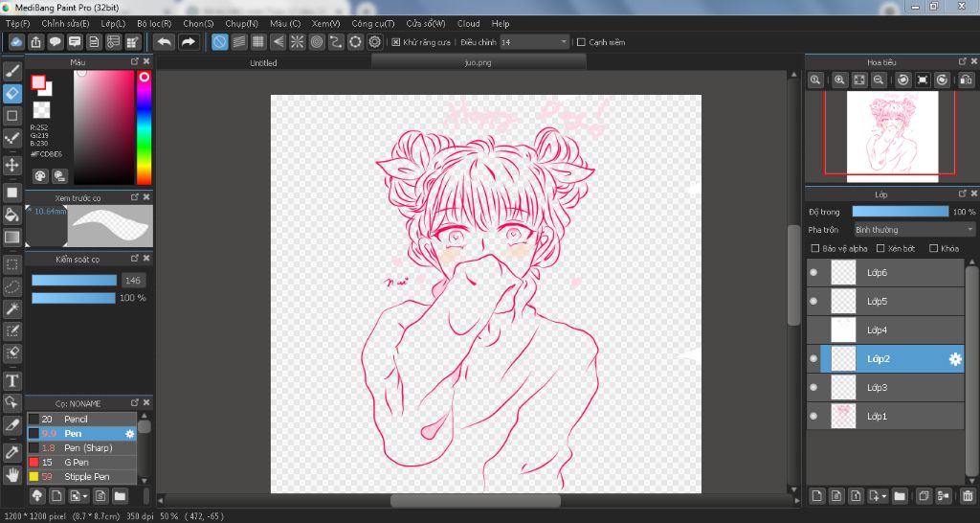Image resolution: width=980 pixels, height=523 pixels.
Task: Click the rainbow hue strip
Action: pyautogui.click(x=144, y=127)
